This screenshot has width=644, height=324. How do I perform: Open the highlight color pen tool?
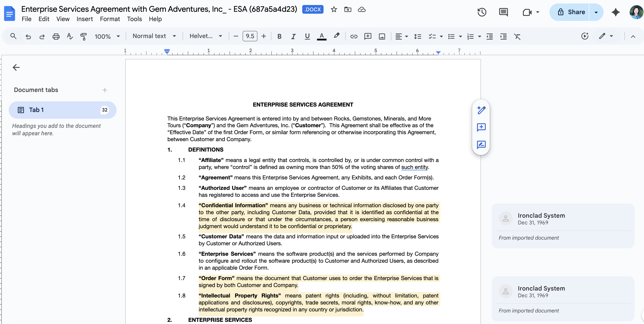coord(337,36)
